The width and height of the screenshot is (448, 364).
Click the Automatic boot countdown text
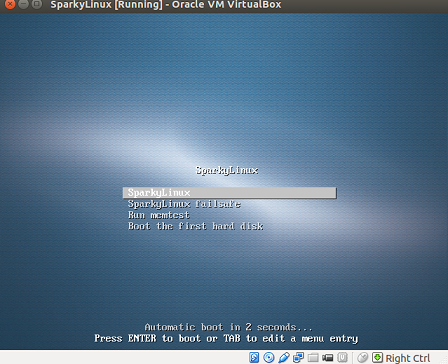coord(228,327)
